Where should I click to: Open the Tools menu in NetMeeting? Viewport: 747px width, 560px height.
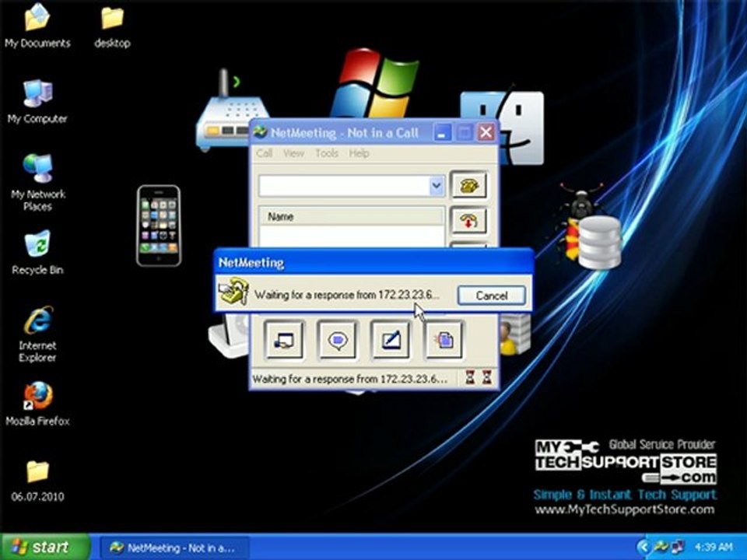coord(327,153)
